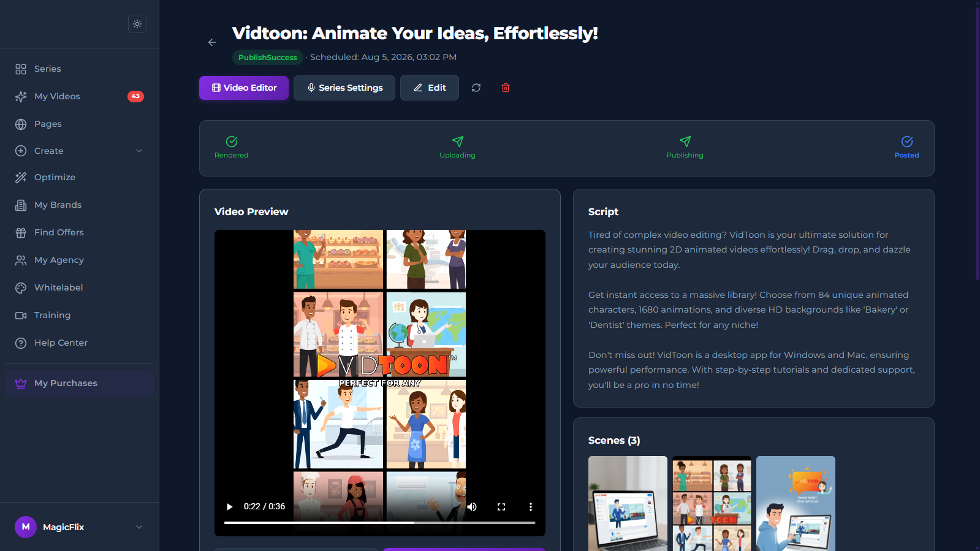This screenshot has width=980, height=551.
Task: Click the Whitelabel palette icon
Action: point(21,287)
